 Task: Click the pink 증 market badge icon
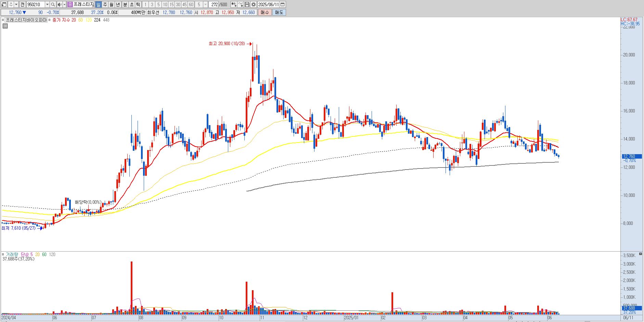70,4
